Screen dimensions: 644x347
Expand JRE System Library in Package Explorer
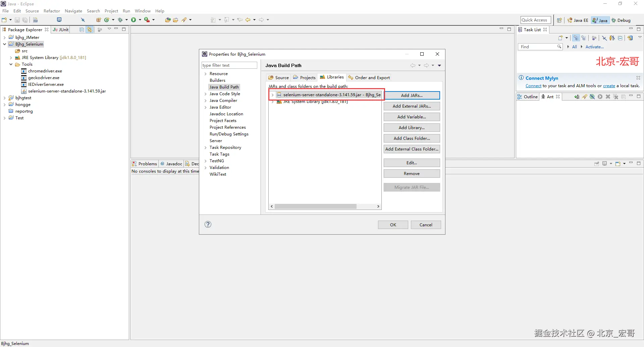(x=11, y=58)
